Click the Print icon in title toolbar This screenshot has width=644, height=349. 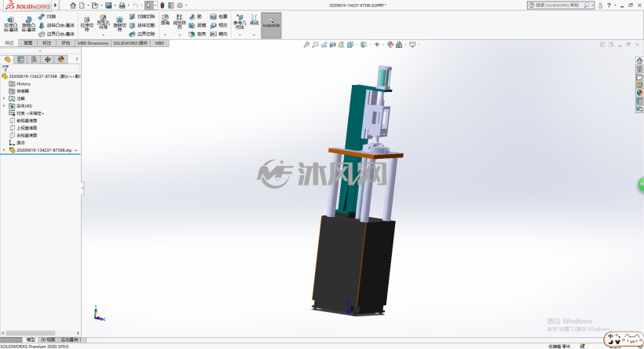pyautogui.click(x=122, y=6)
